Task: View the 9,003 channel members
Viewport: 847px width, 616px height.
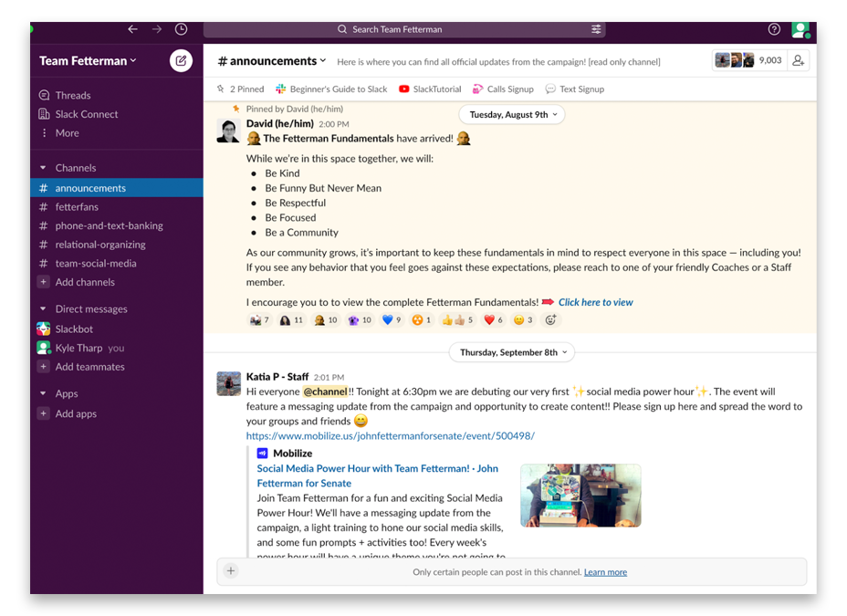Action: [x=748, y=60]
